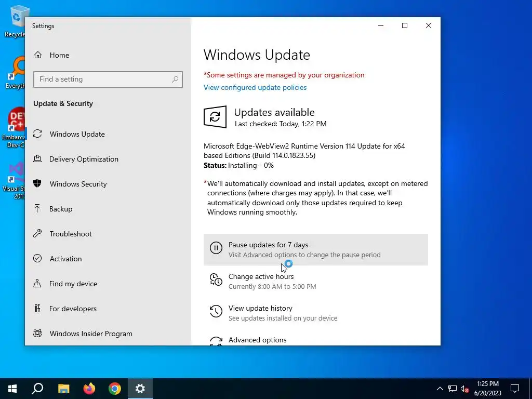Switch to the Backup page
532x399 pixels.
pos(61,209)
